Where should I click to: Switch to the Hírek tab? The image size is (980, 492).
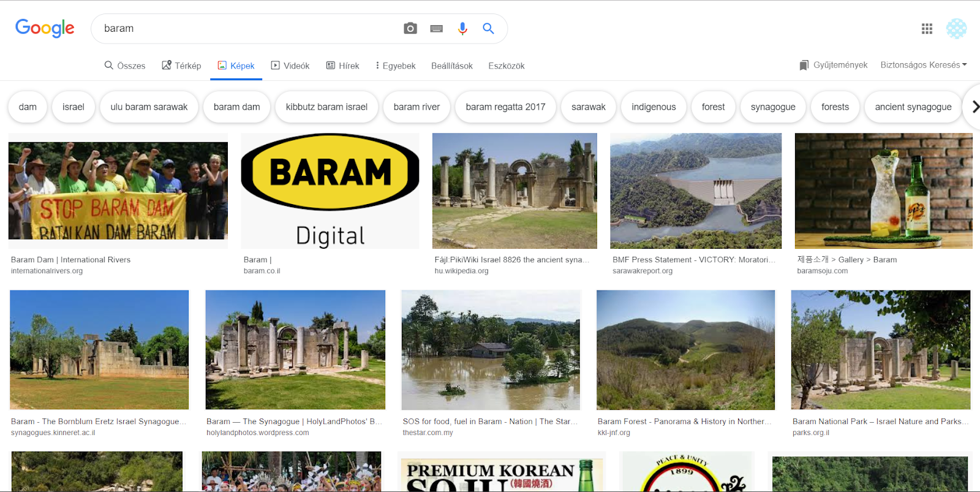click(343, 66)
